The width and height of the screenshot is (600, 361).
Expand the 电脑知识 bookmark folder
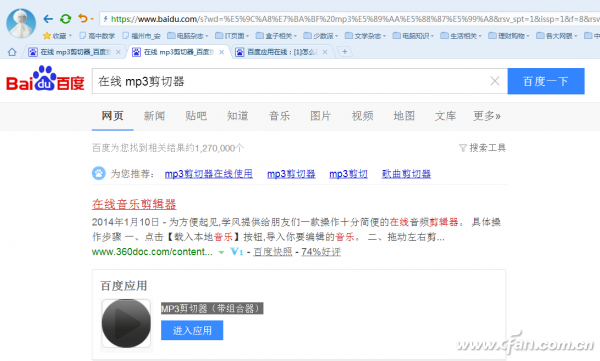(413, 36)
